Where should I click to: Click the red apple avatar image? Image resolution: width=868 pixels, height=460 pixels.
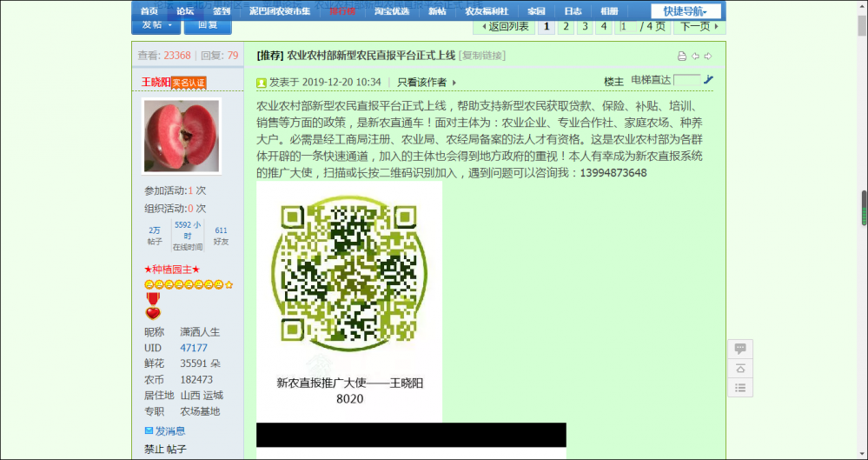[182, 137]
